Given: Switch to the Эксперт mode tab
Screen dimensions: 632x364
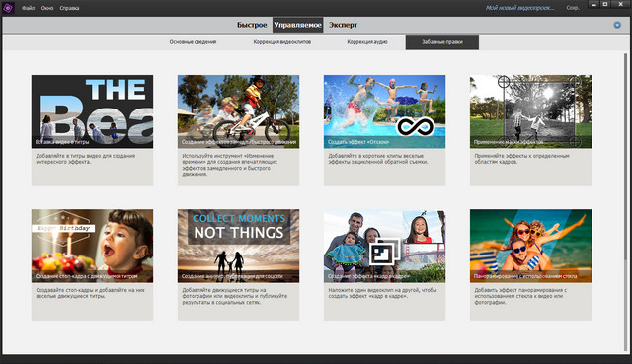Looking at the screenshot, I should (343, 25).
